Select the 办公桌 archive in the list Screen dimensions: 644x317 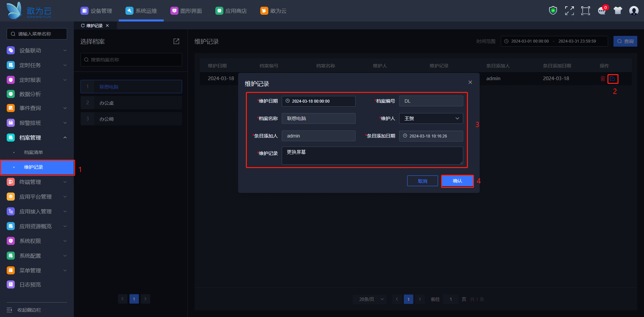(131, 103)
